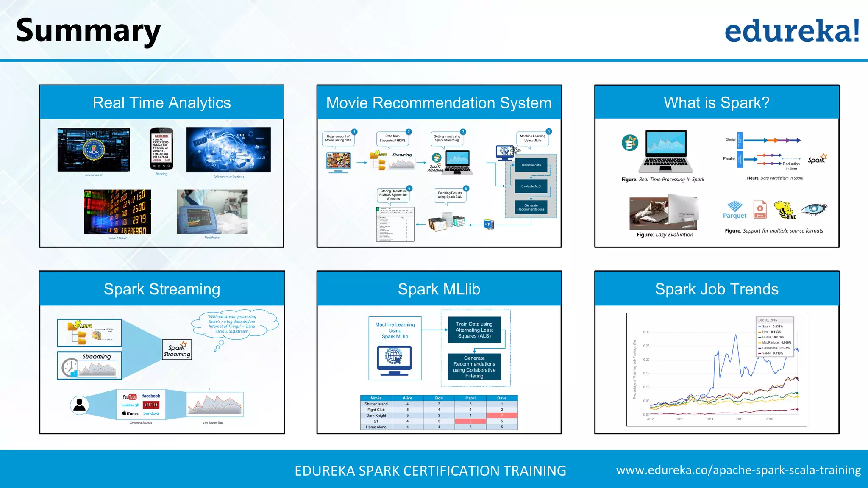This screenshot has width=868, height=488.
Task: Click the Parquet logo icon
Action: point(734,209)
